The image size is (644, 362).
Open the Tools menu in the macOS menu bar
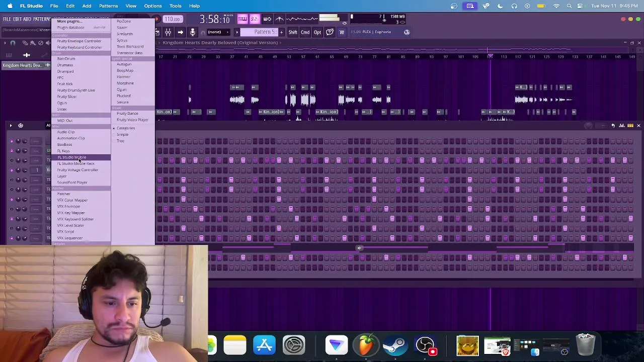[176, 6]
